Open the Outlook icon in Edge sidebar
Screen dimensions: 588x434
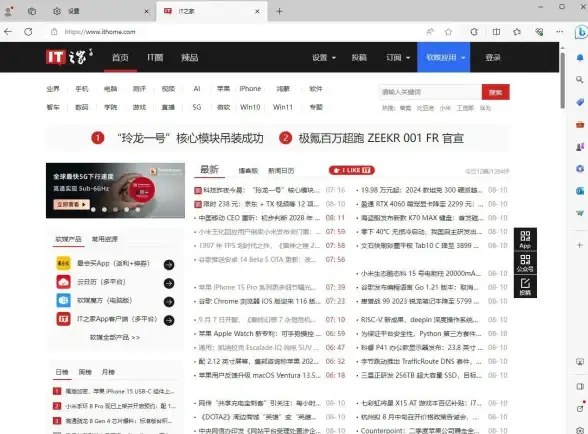[580, 191]
